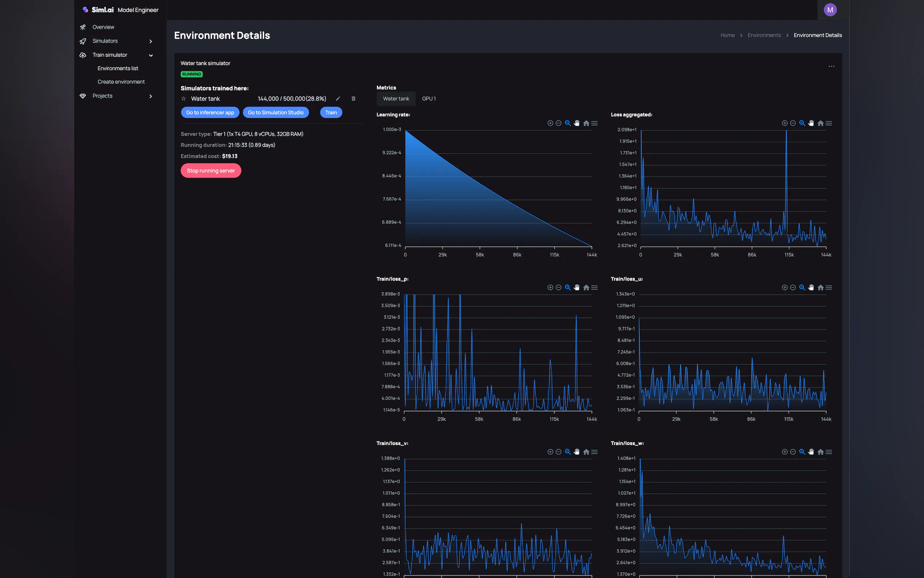This screenshot has width=924, height=578.
Task: Click Environments breadcrumb link
Action: pos(764,35)
